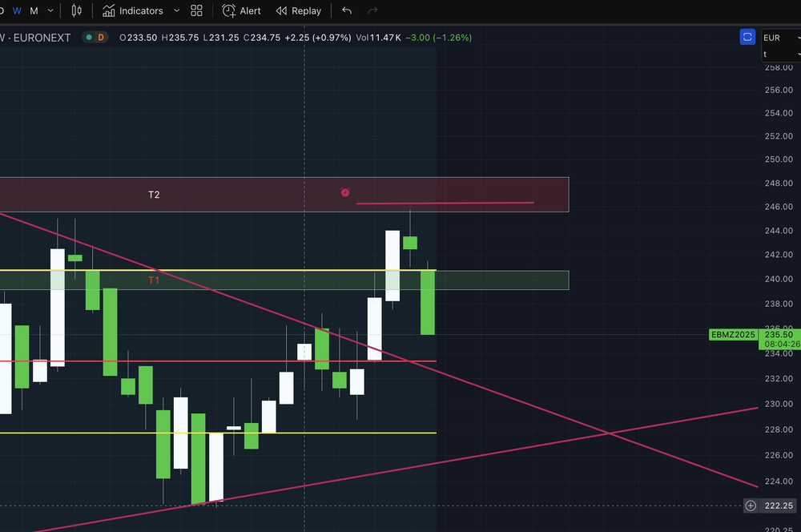Image resolution: width=801 pixels, height=532 pixels.
Task: Select the M monthly timeframe
Action: [x=34, y=10]
